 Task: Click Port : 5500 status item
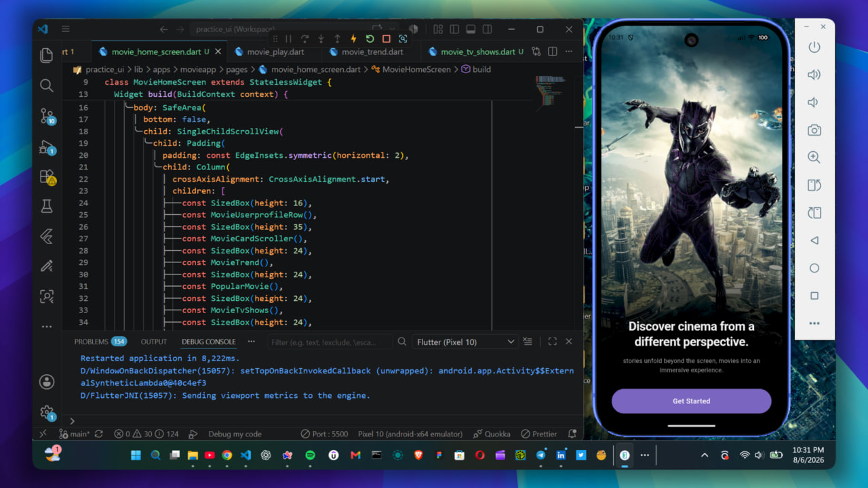click(323, 434)
